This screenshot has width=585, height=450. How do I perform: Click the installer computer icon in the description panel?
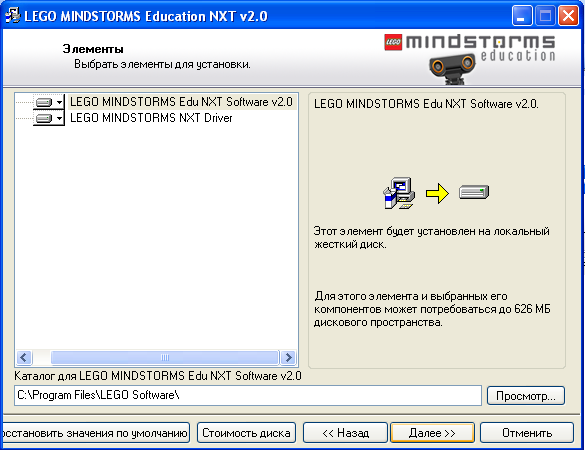pyautogui.click(x=399, y=193)
